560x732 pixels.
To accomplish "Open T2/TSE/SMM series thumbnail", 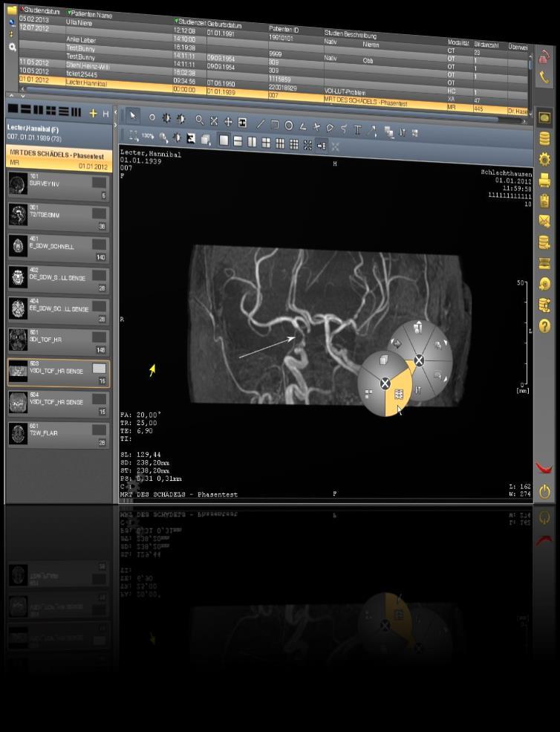I will click(x=58, y=216).
